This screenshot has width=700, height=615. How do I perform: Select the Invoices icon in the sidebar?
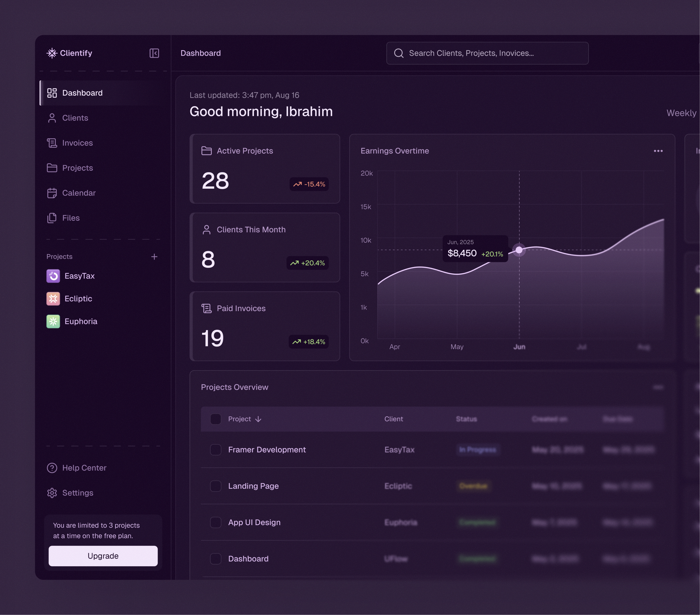pos(52,143)
